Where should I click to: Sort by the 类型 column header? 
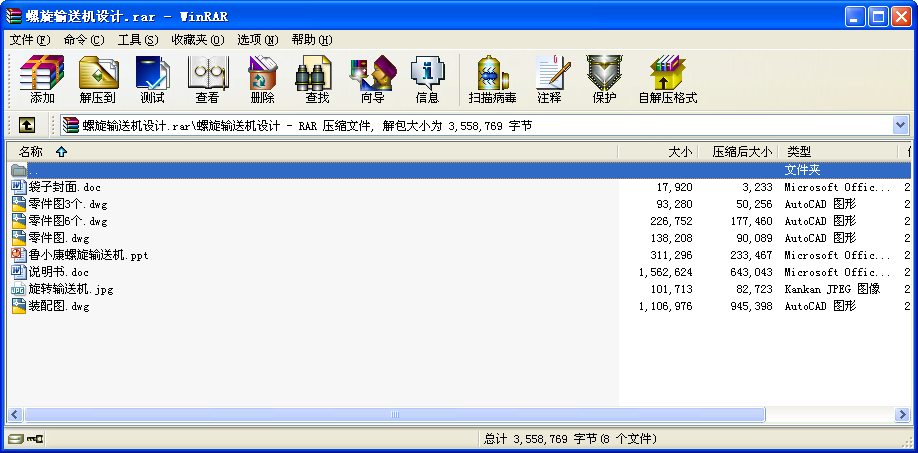click(838, 152)
